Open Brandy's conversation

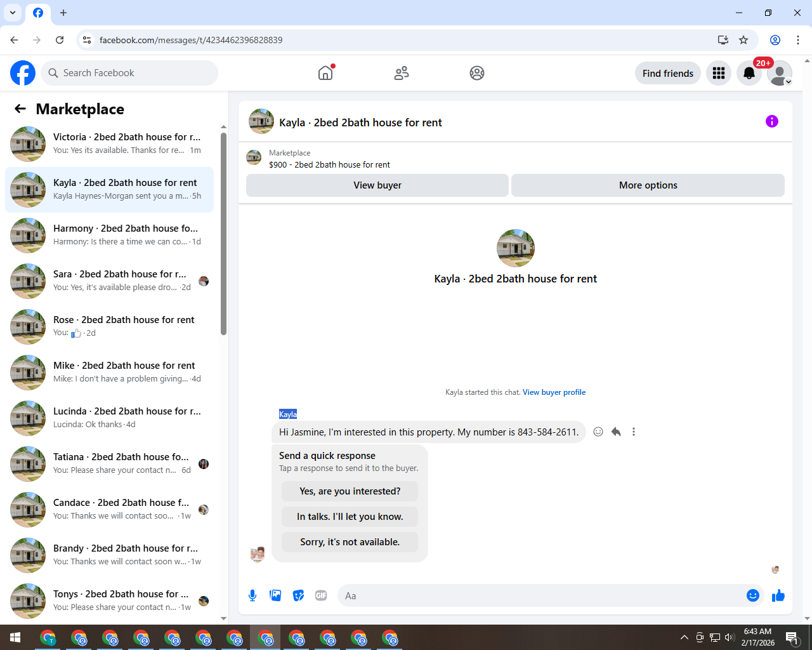coord(109,555)
